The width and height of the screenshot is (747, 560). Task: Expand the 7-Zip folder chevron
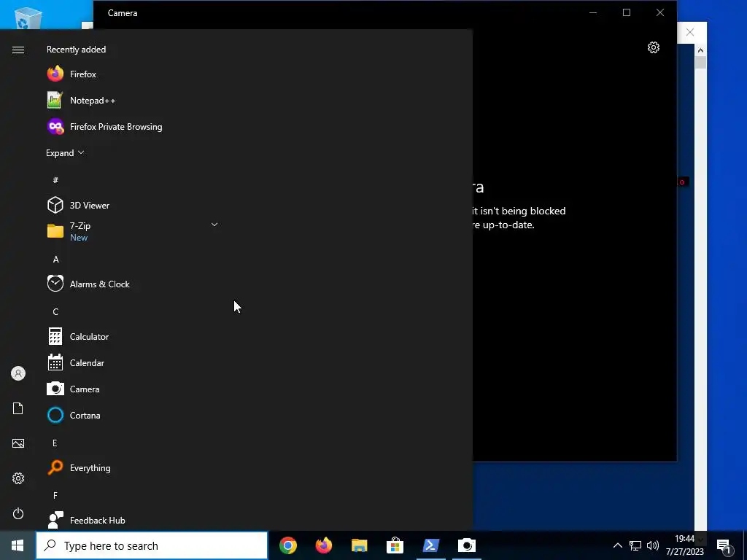tap(214, 225)
